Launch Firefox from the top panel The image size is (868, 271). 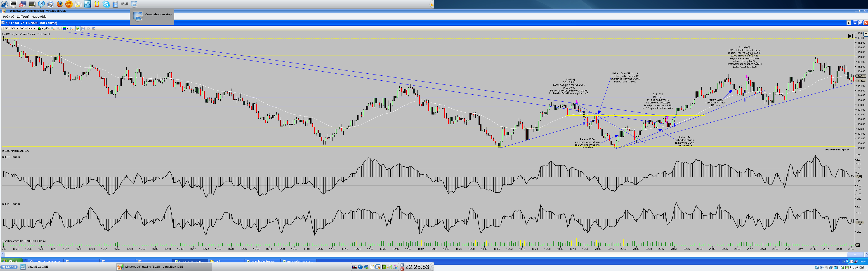[59, 4]
